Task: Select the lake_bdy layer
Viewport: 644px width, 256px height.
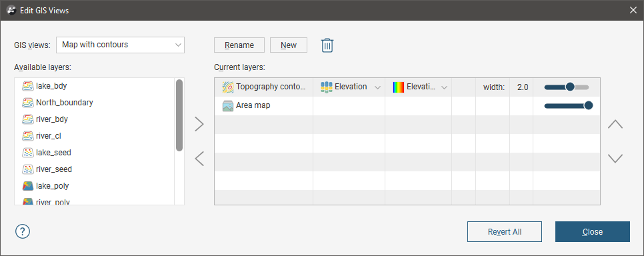Action: [51, 86]
